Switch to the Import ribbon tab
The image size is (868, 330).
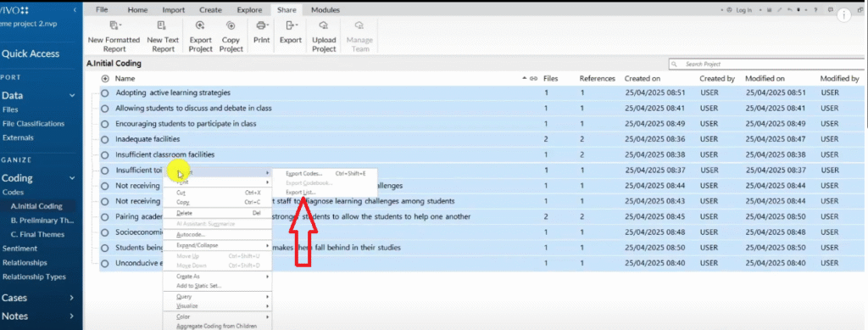pos(174,10)
